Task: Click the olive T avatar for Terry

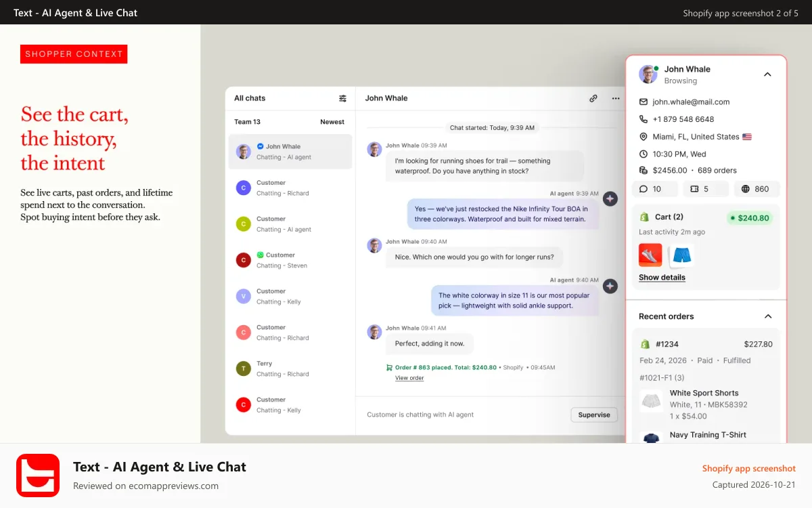Action: tap(244, 368)
